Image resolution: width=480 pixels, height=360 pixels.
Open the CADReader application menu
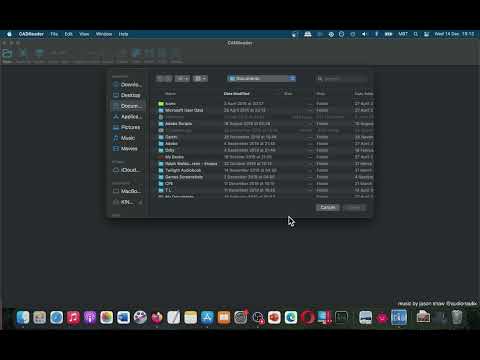31,34
